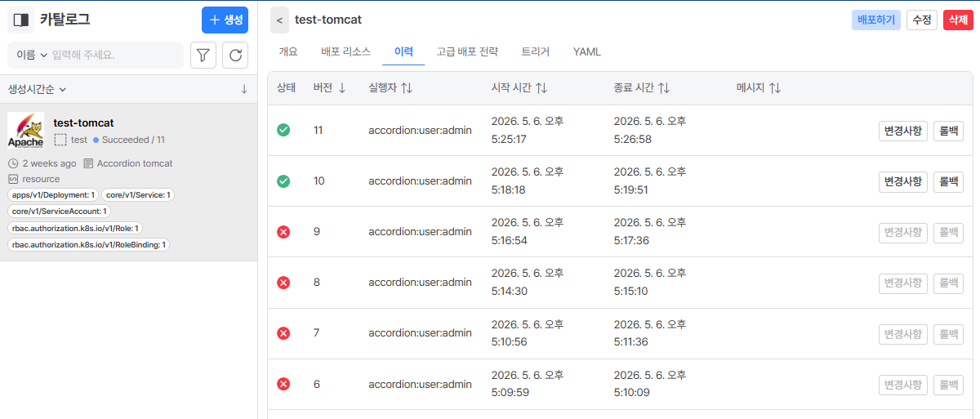Click success status icon for version 10
The image size is (980, 419).
283,181
